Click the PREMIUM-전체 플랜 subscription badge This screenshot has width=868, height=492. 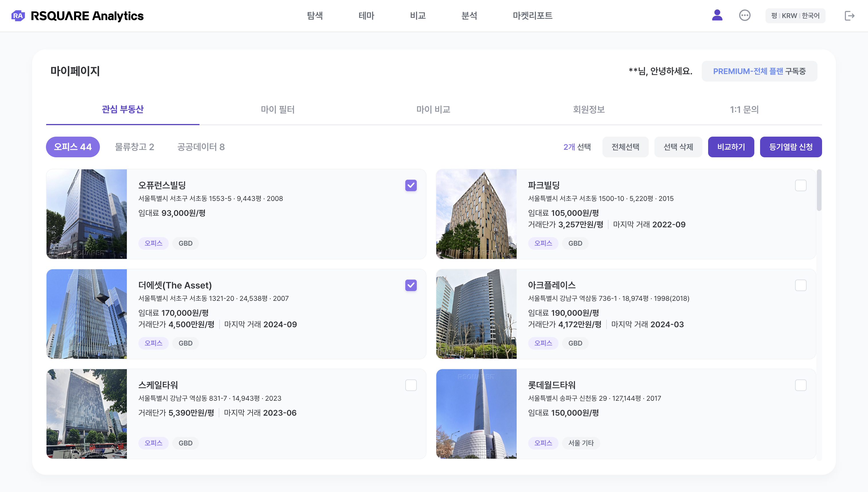759,71
